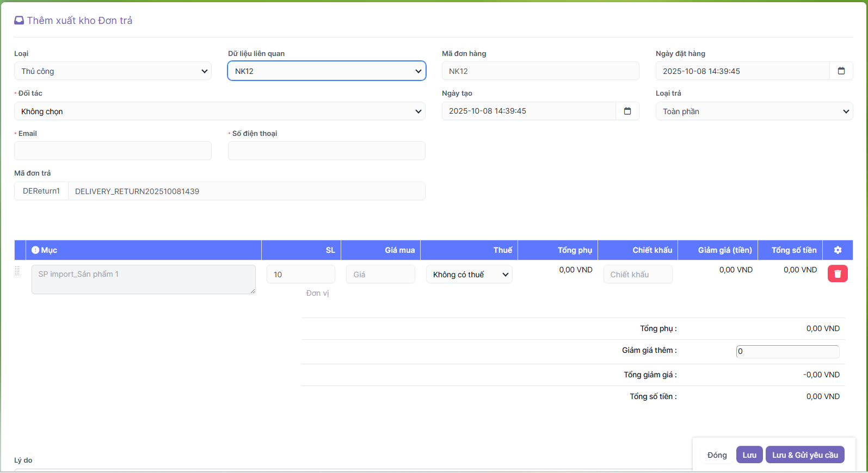Click Lưu & Gửi yêu cầu button
Viewport: 868px width, 473px height.
[x=804, y=455]
